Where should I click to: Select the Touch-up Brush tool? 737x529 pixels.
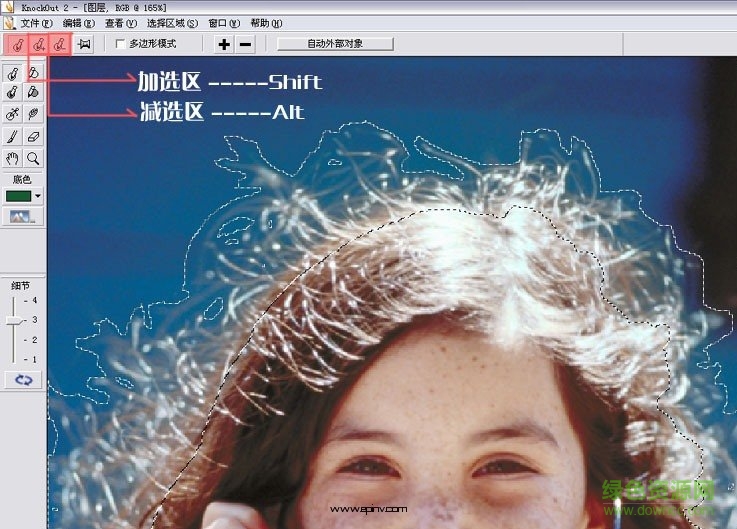[x=12, y=136]
